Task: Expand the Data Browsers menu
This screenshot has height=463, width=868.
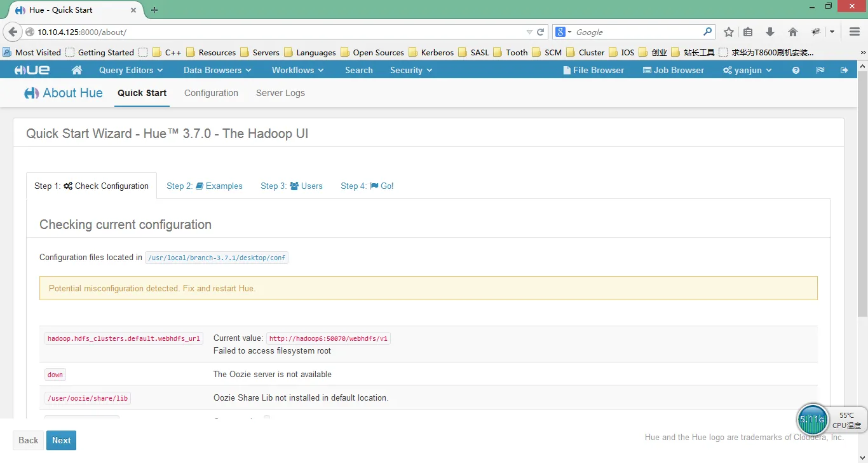Action: point(217,70)
